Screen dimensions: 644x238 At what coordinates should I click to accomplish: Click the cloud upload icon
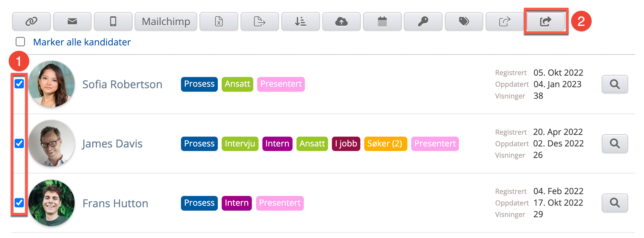coord(341,22)
